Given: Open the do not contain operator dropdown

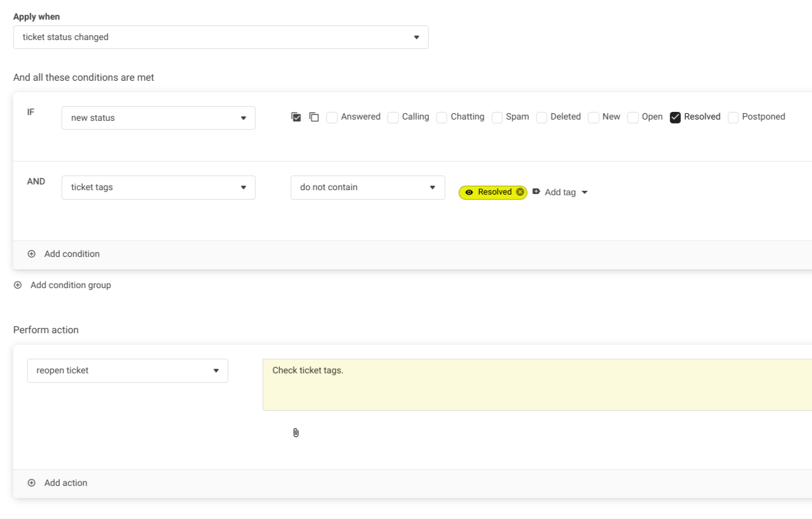Looking at the screenshot, I should [x=367, y=187].
